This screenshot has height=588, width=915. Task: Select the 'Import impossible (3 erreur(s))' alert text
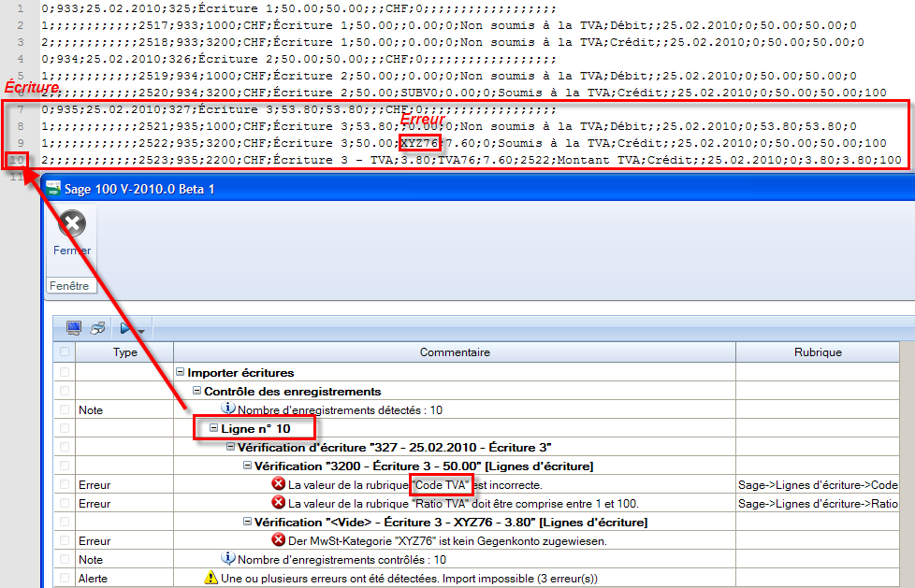(x=409, y=578)
